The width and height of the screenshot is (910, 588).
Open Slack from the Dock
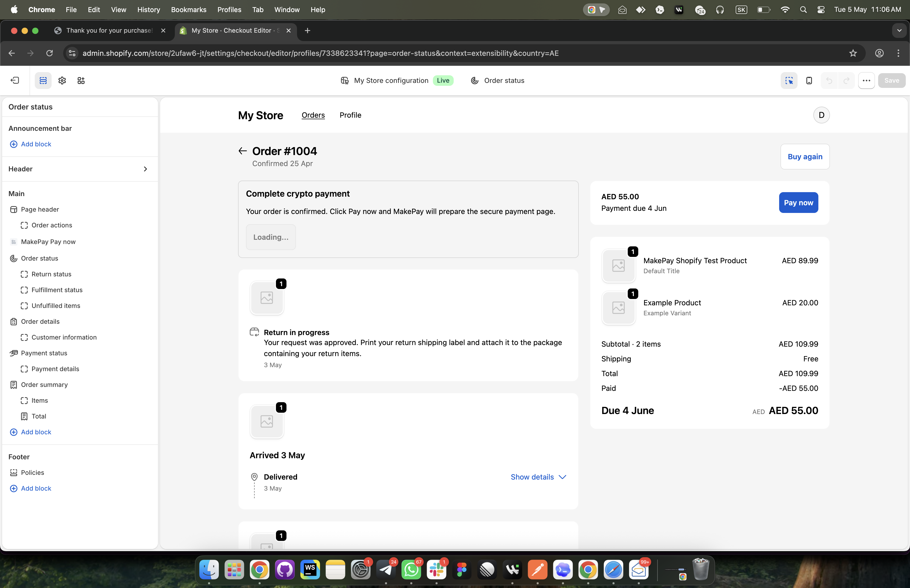[437, 570]
